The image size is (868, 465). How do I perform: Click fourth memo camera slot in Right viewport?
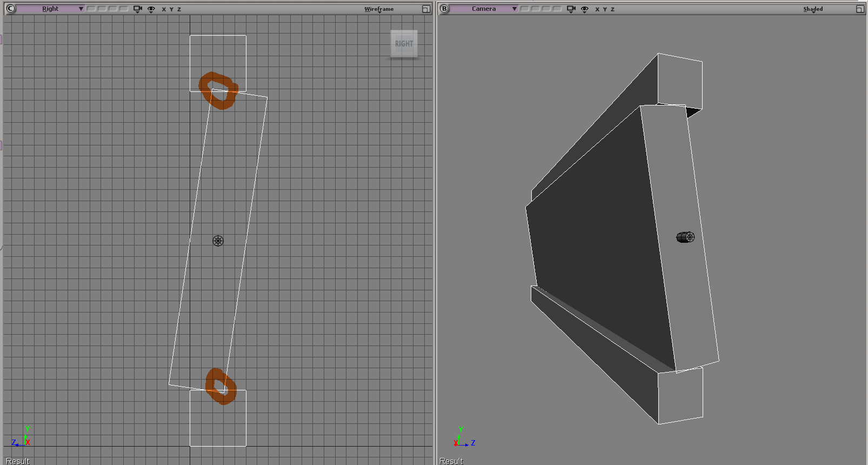click(124, 9)
